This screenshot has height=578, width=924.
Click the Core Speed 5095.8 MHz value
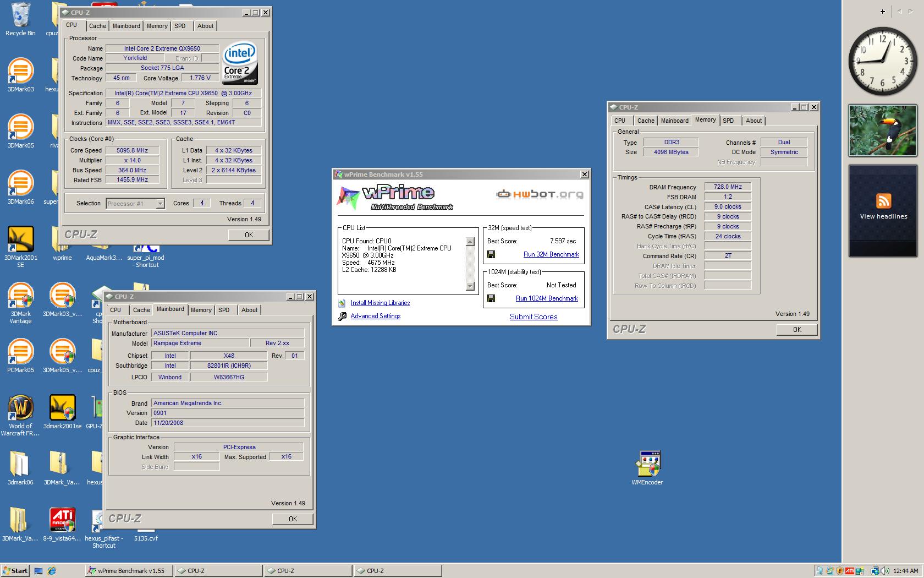coord(132,150)
